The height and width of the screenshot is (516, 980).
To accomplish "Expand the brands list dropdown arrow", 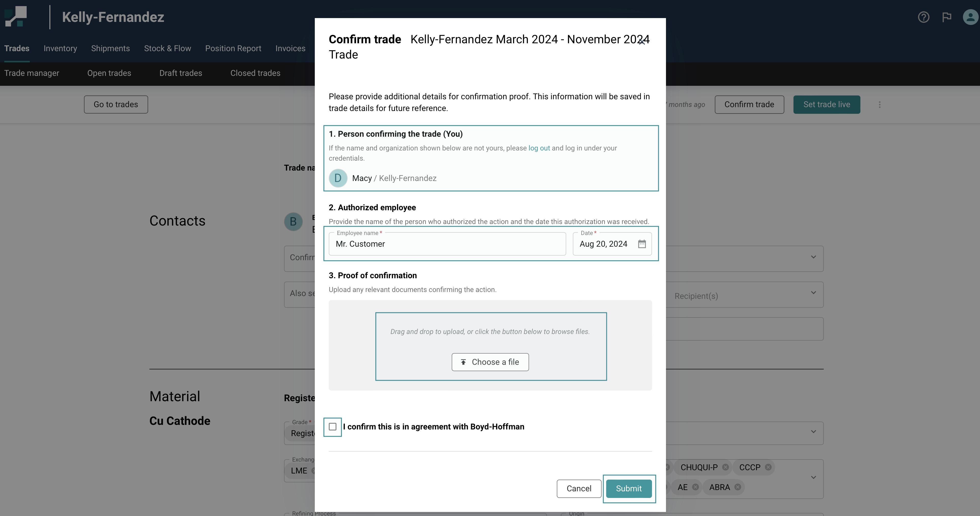I will click(x=813, y=477).
